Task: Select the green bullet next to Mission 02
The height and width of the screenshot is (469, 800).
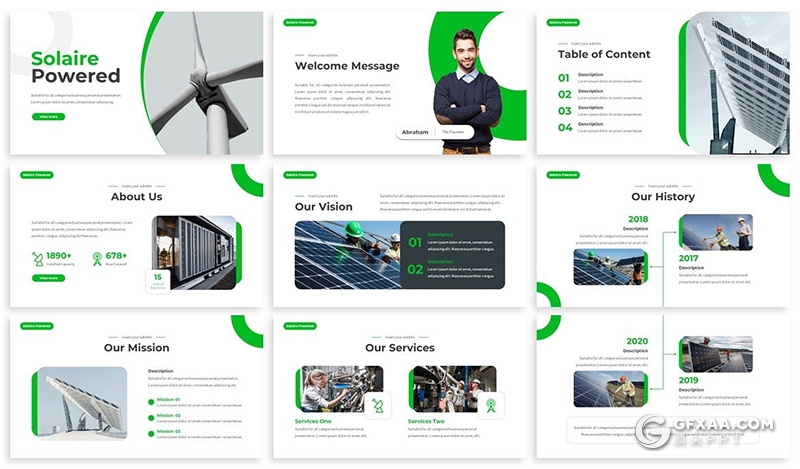Action: click(x=151, y=416)
